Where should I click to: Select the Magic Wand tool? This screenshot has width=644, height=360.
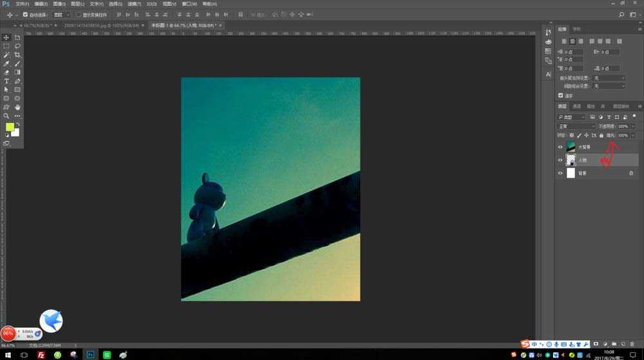(6, 55)
